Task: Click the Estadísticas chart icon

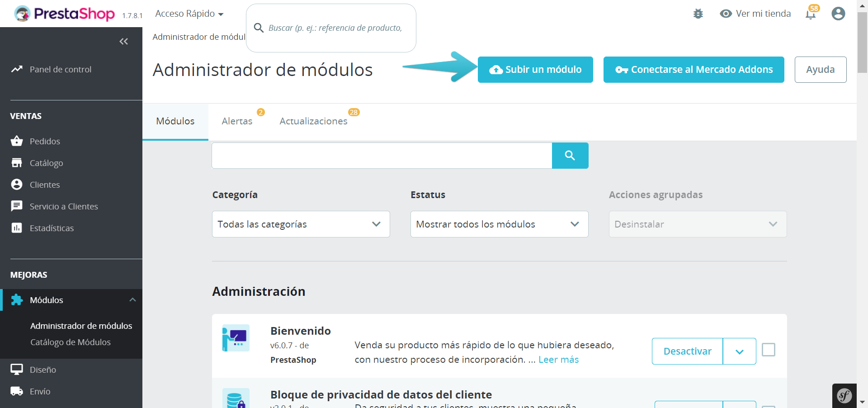Action: coord(17,228)
